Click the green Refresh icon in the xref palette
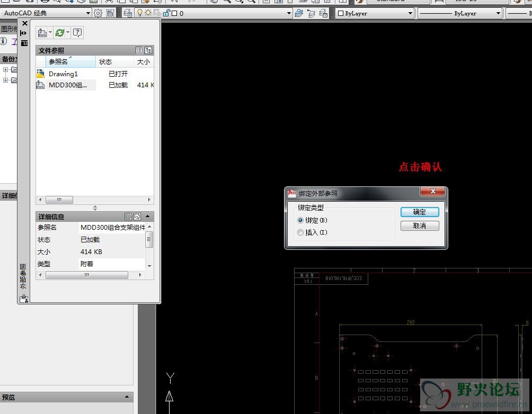The image size is (532, 414). [60, 32]
